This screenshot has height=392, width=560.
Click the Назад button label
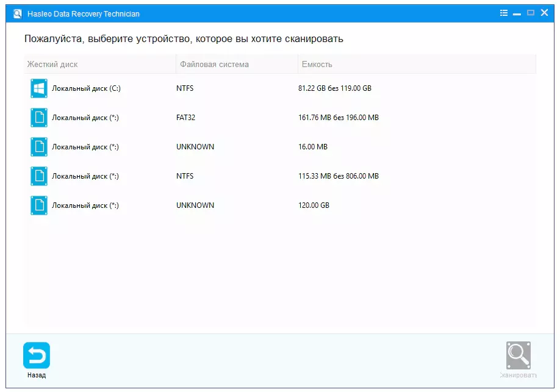[37, 375]
